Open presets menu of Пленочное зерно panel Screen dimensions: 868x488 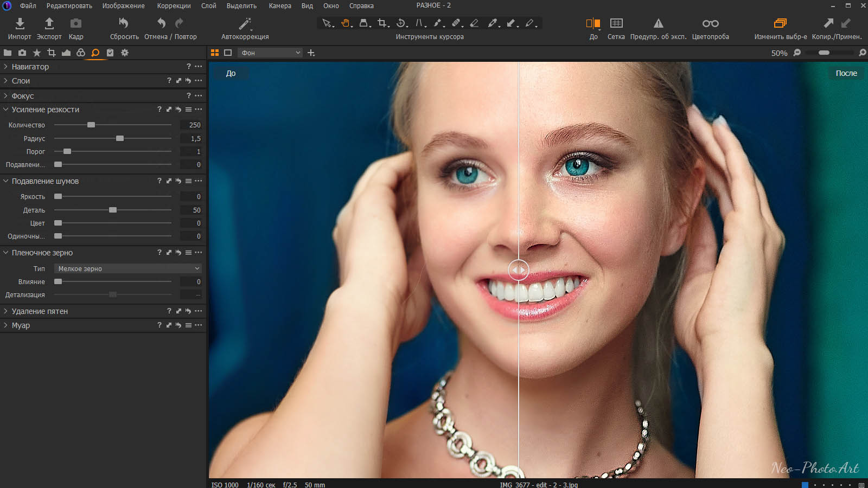[x=188, y=253]
